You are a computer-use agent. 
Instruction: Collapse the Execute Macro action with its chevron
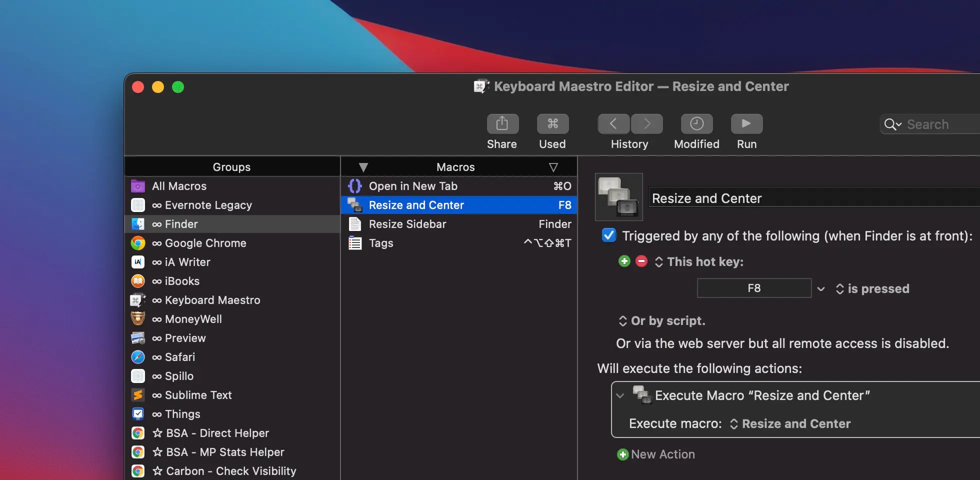tap(620, 395)
